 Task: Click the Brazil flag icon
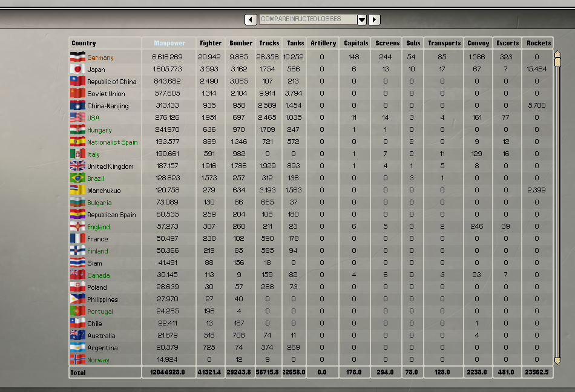coord(77,178)
